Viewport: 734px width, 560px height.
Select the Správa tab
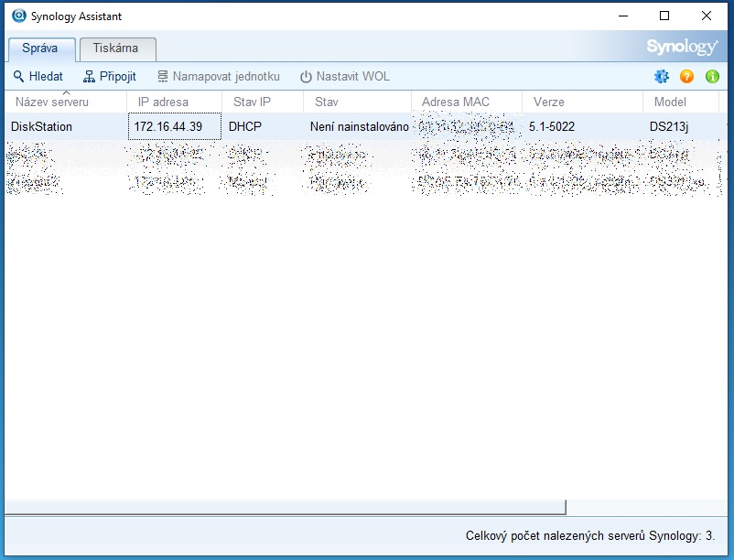point(39,48)
